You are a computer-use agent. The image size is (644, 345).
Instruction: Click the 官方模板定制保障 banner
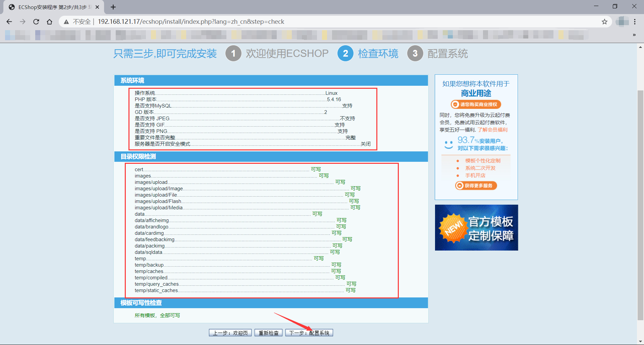tap(476, 227)
